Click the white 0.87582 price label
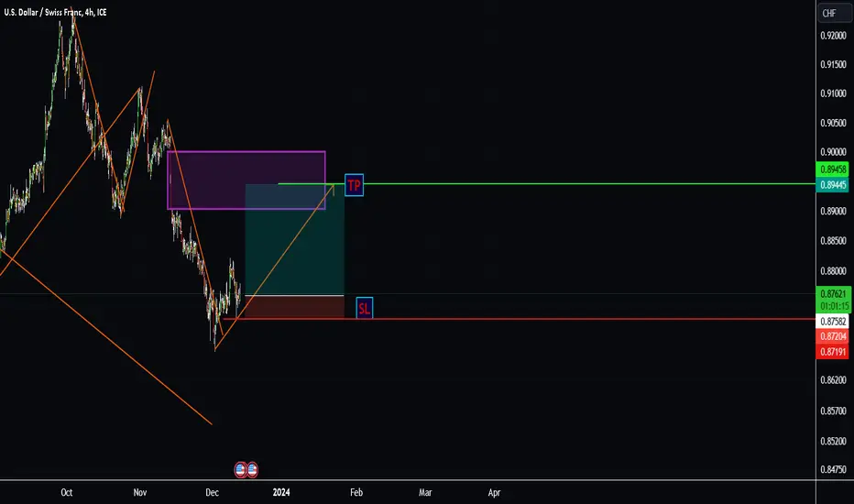This screenshot has width=854, height=504. pyautogui.click(x=833, y=322)
